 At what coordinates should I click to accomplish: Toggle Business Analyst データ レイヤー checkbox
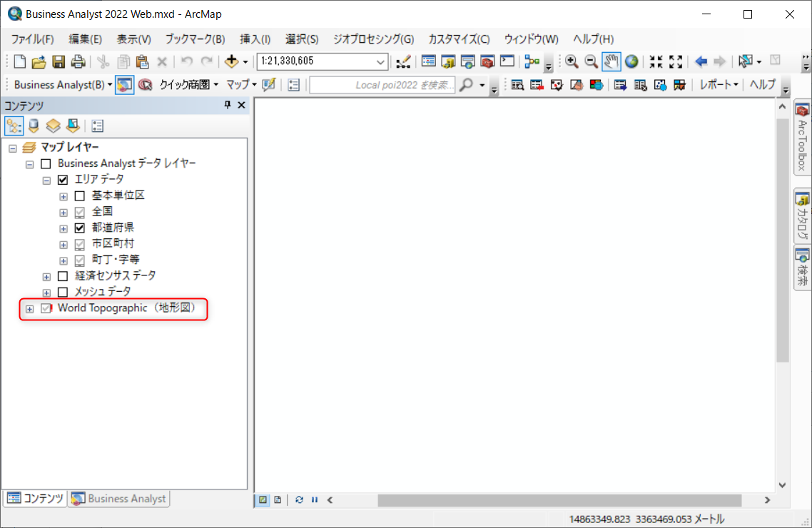click(x=46, y=164)
